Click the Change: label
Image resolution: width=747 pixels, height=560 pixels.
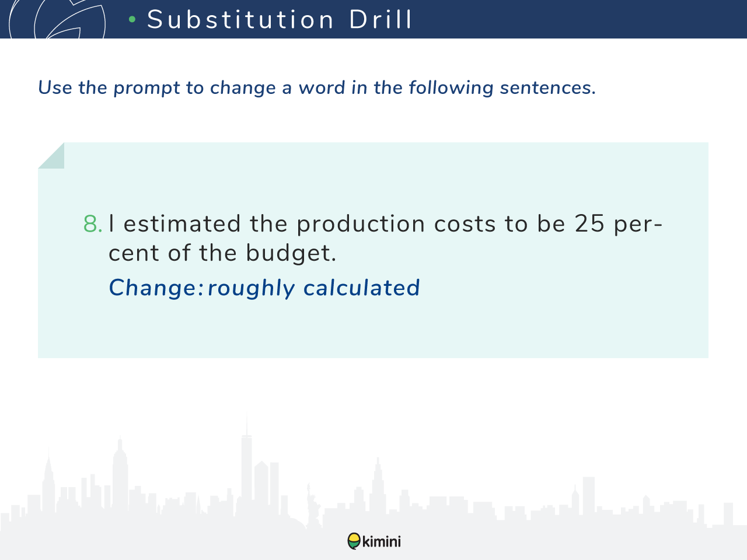156,288
